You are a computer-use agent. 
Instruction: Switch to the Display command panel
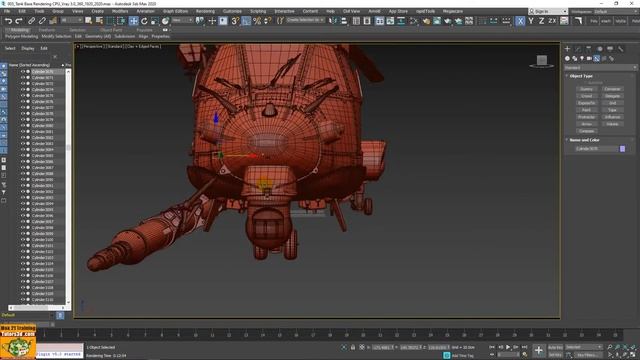(610, 49)
